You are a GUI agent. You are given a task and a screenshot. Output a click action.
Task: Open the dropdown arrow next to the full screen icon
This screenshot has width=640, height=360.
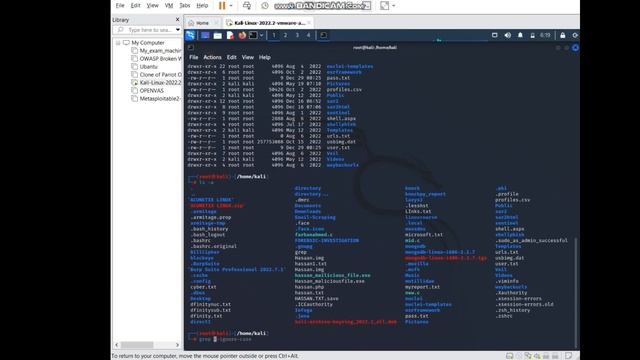point(393,6)
